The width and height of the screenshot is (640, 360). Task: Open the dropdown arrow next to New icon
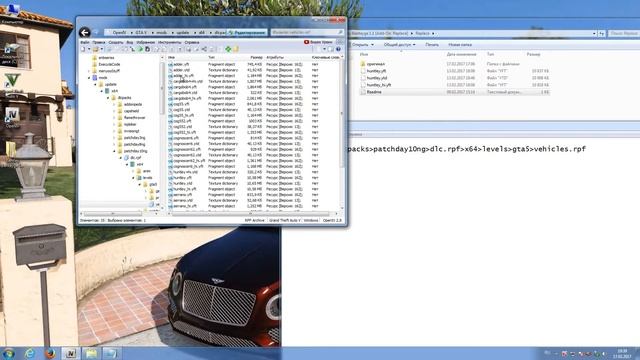pyautogui.click(x=89, y=49)
